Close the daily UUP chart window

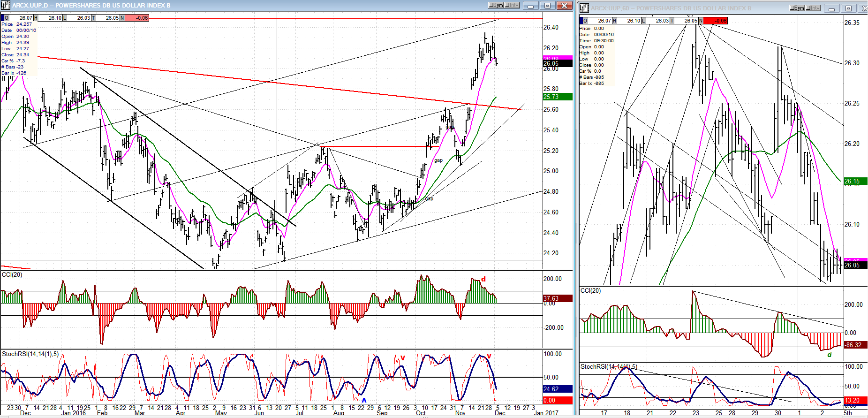click(x=565, y=6)
